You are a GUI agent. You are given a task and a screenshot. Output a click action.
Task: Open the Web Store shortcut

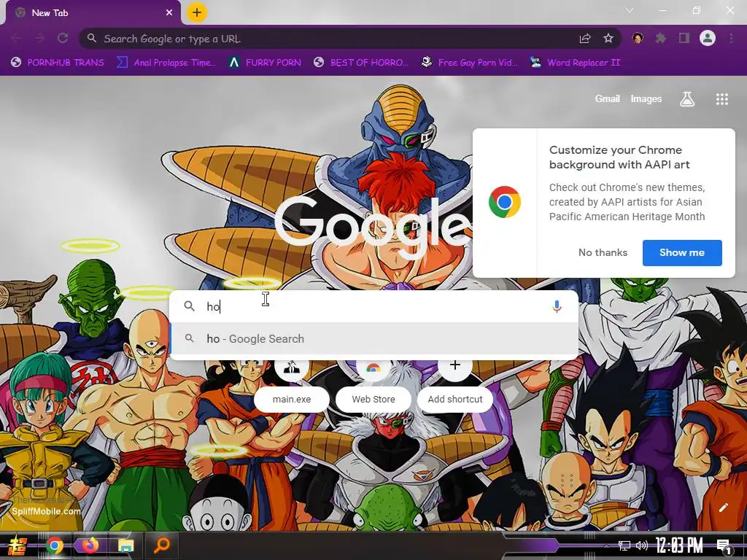click(373, 399)
